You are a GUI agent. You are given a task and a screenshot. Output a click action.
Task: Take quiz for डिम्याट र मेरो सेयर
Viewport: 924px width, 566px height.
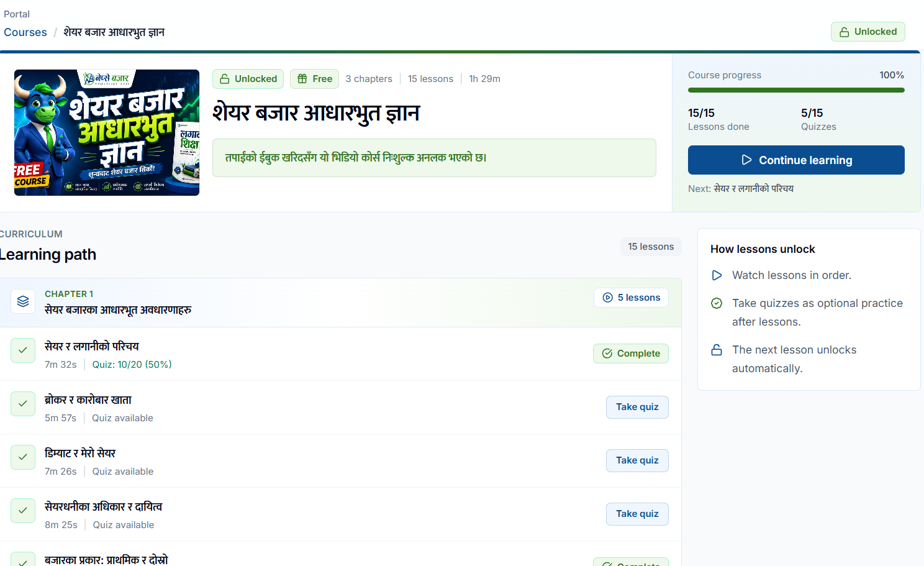637,460
